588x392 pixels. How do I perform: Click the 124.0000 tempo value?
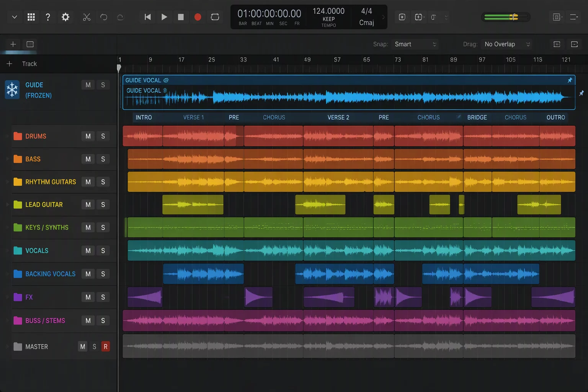coord(328,11)
